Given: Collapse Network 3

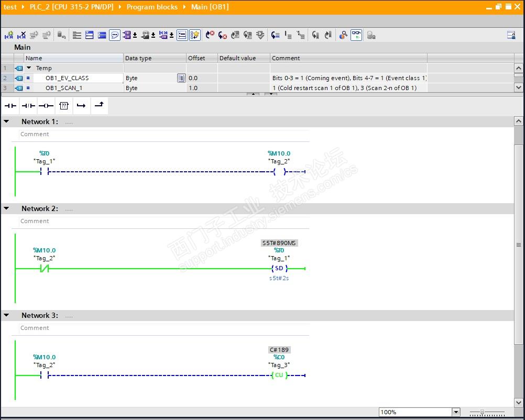Looking at the screenshot, I should (6, 315).
